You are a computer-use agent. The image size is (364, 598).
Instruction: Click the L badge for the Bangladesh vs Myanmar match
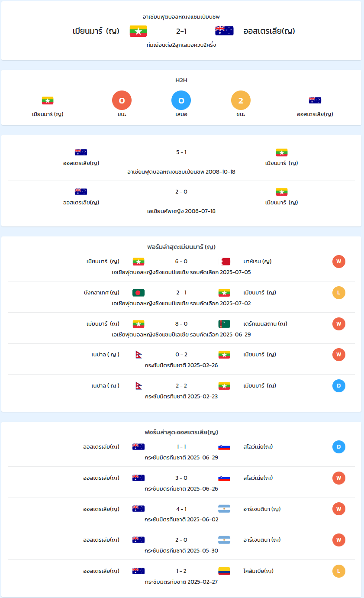pos(339,293)
